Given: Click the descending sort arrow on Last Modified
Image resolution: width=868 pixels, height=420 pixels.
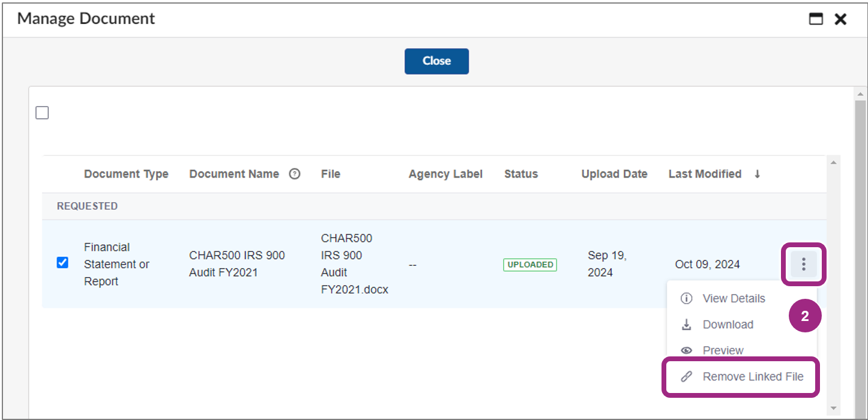Looking at the screenshot, I should pyautogui.click(x=758, y=173).
